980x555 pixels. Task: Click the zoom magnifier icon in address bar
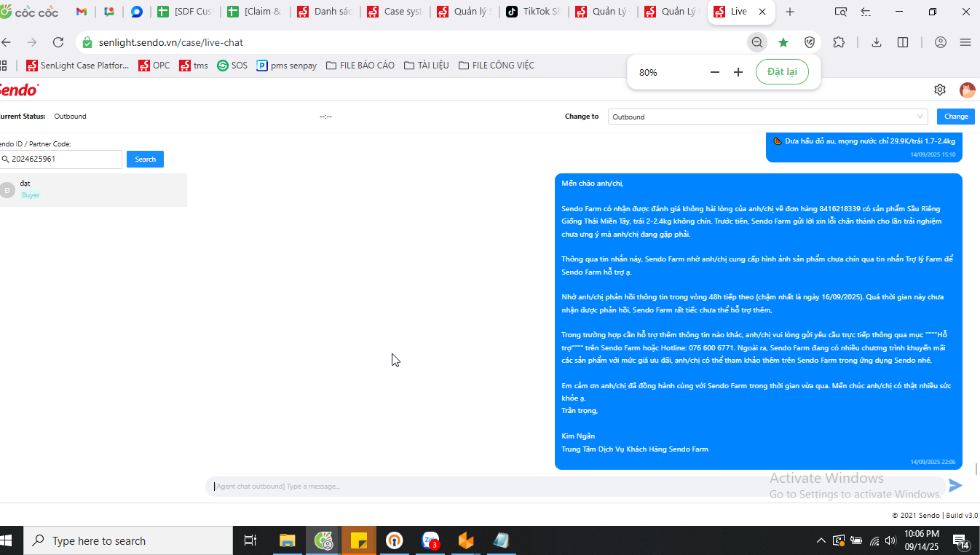(x=757, y=42)
